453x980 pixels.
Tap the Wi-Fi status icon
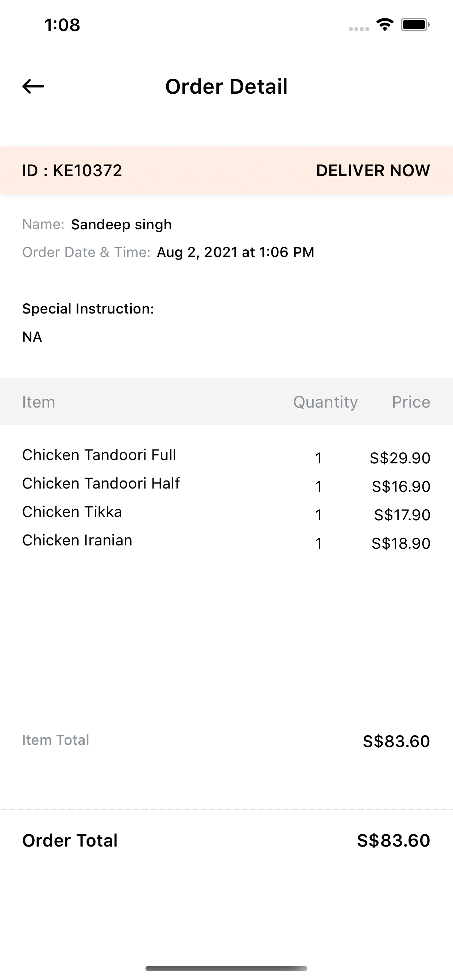(385, 25)
